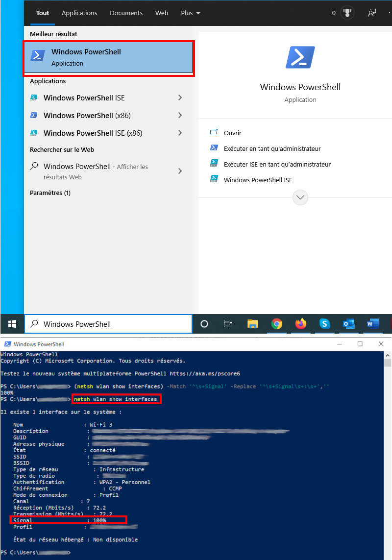Click the feedback person icon
The width and height of the screenshot is (392, 560).
click(x=371, y=13)
